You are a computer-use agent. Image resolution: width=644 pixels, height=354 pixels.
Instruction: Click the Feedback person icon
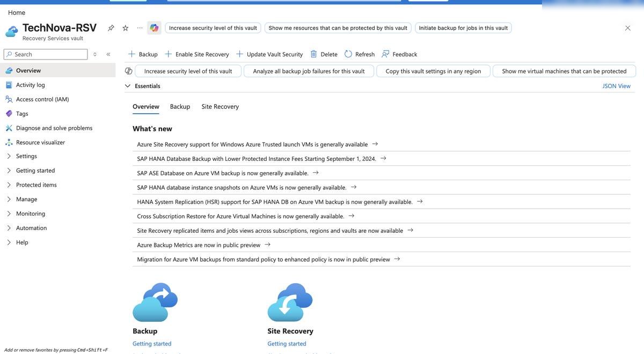pyautogui.click(x=385, y=54)
